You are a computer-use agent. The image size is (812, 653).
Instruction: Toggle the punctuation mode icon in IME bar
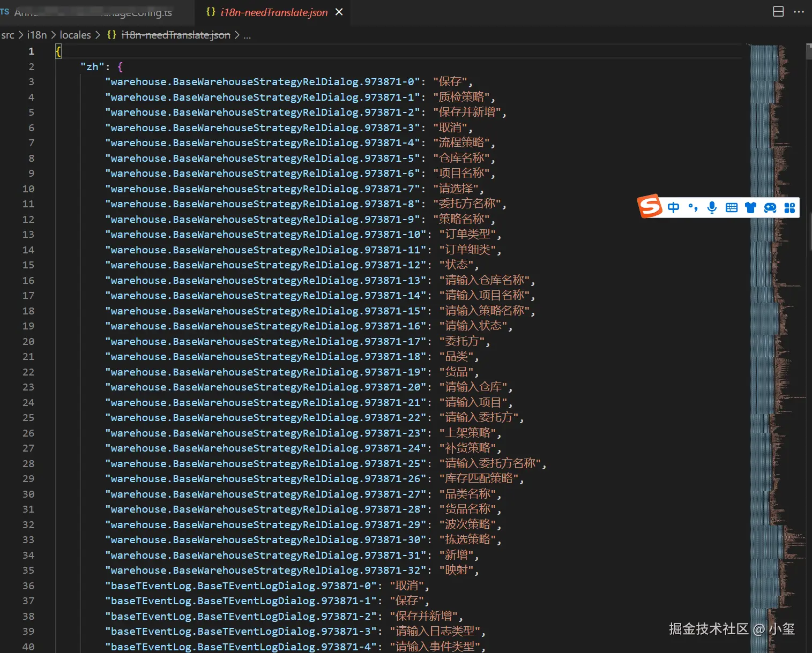coord(693,208)
